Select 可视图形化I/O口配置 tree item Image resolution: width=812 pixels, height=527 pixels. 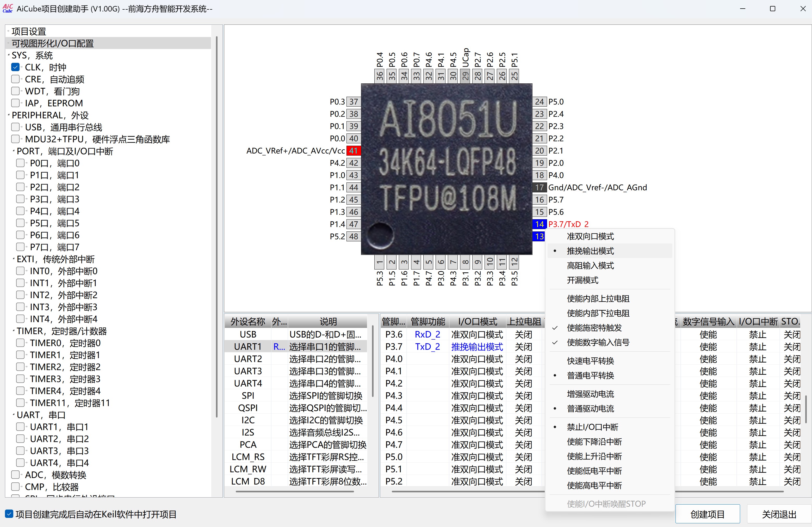(x=53, y=43)
